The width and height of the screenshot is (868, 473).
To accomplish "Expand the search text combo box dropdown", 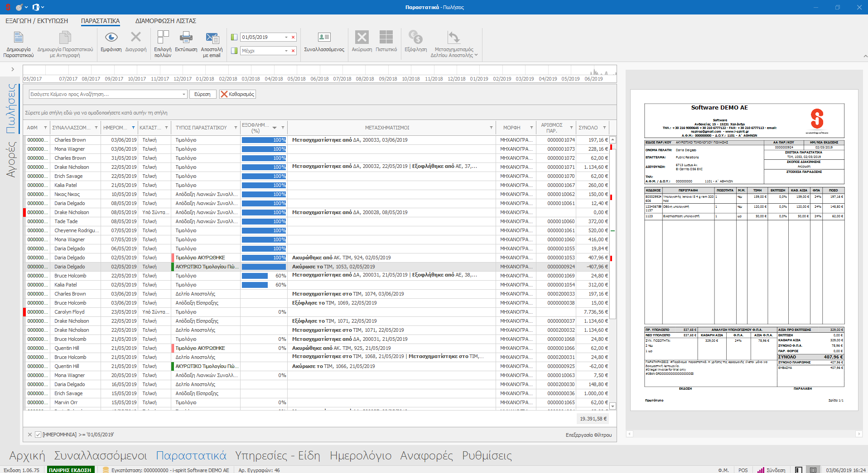I will [183, 94].
